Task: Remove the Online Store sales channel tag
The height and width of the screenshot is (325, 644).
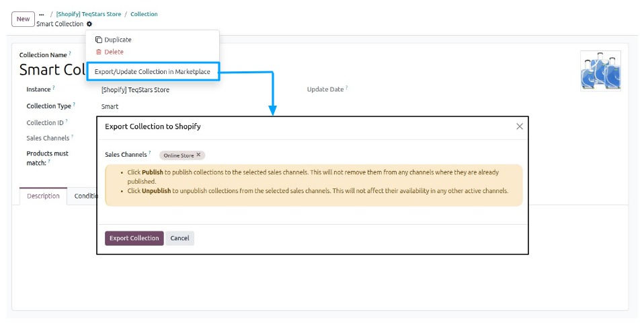Action: (198, 155)
